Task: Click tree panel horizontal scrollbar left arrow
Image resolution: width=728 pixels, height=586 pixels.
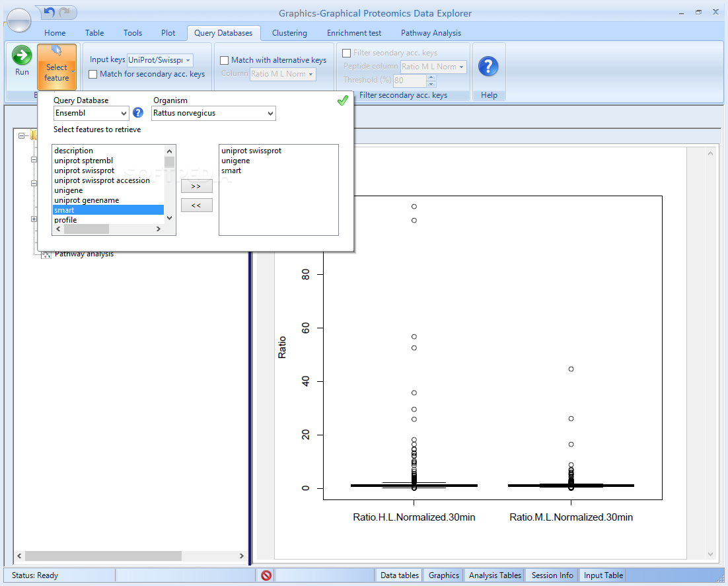Action: tap(19, 556)
